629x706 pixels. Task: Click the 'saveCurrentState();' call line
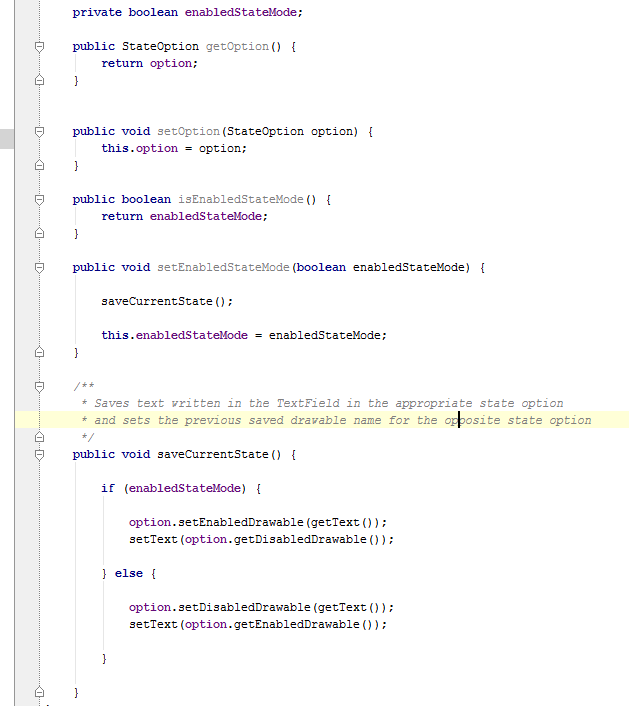[x=167, y=301]
